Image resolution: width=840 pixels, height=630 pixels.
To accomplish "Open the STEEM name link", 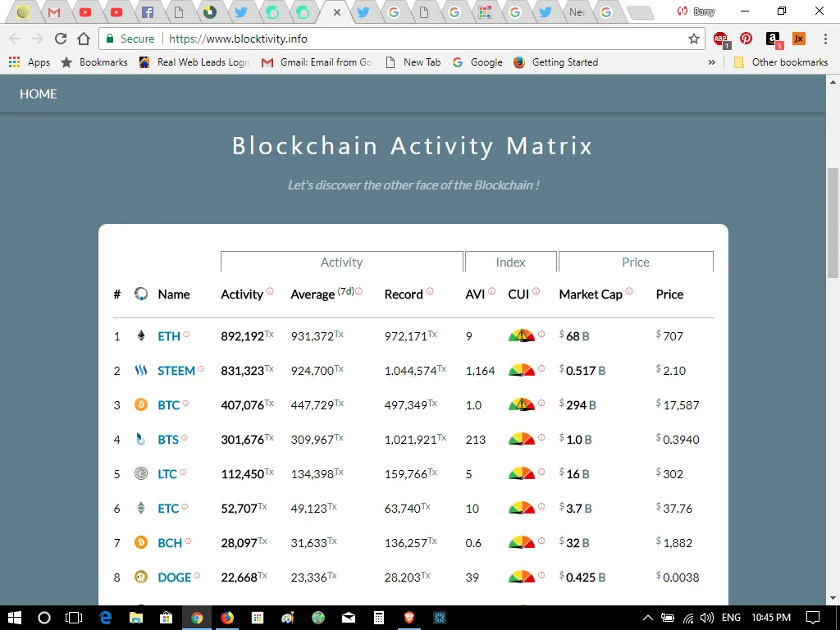I will (176, 371).
